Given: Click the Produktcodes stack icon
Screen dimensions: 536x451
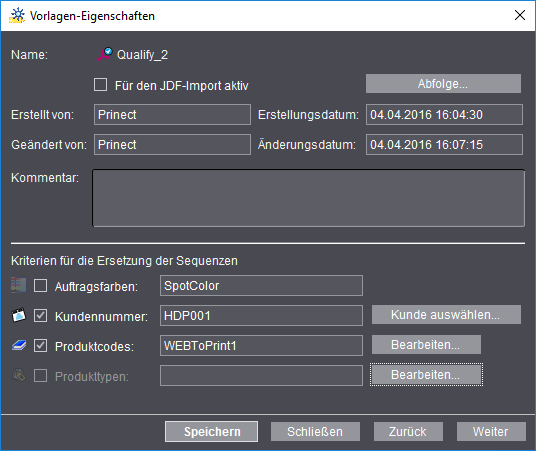Looking at the screenshot, I should pyautogui.click(x=19, y=345).
